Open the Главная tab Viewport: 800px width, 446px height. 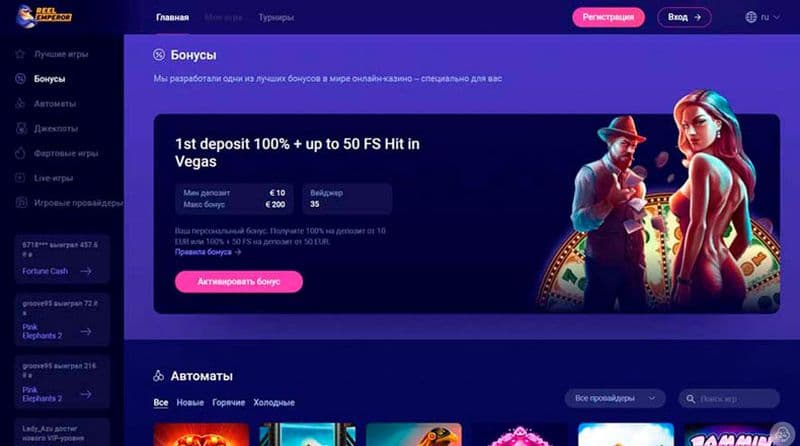click(x=172, y=17)
